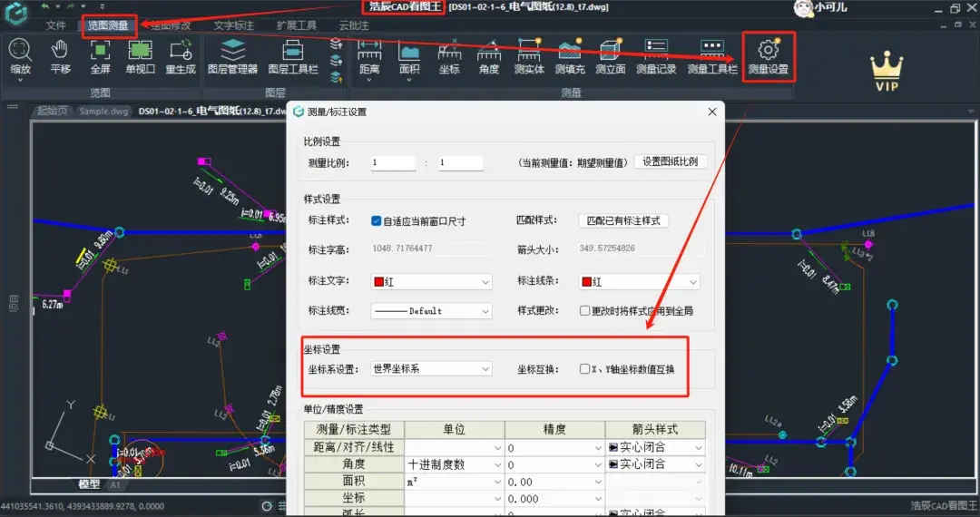This screenshot has width=980, height=517.
Task: Switch to 扩展工具 ribbon tab
Action: pyautogui.click(x=296, y=25)
